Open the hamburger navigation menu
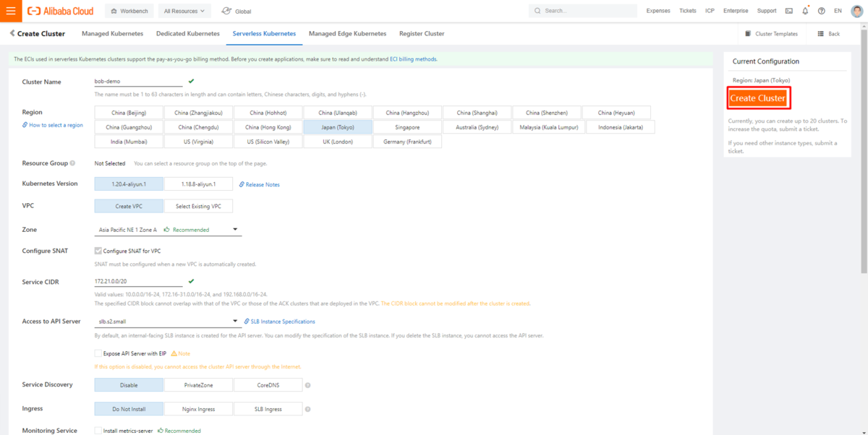This screenshot has width=868, height=435. coord(11,11)
